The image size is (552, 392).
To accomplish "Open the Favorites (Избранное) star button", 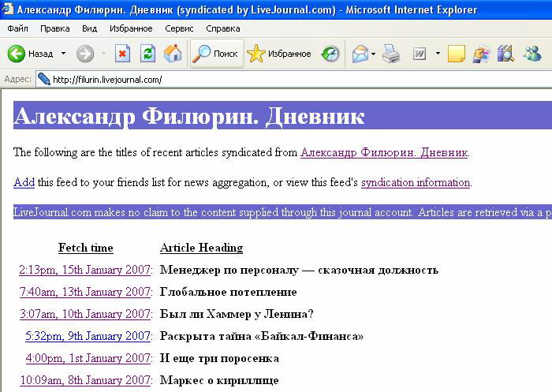I will [x=279, y=54].
